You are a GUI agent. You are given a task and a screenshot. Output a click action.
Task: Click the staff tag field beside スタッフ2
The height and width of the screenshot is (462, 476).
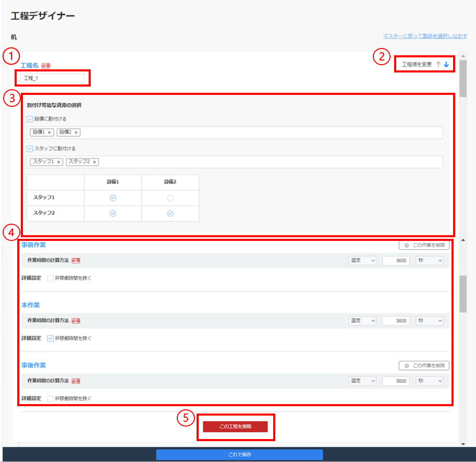pos(235,162)
